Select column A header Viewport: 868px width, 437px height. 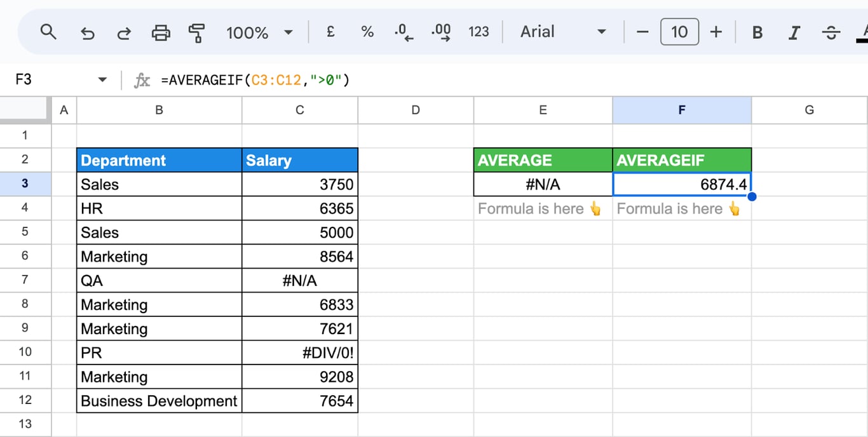[64, 110]
